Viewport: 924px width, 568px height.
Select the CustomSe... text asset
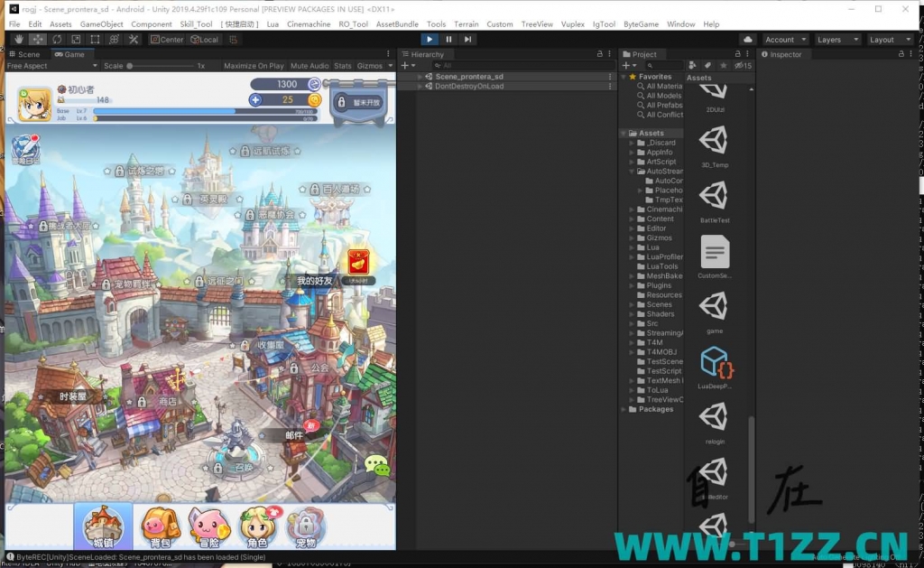click(715, 256)
